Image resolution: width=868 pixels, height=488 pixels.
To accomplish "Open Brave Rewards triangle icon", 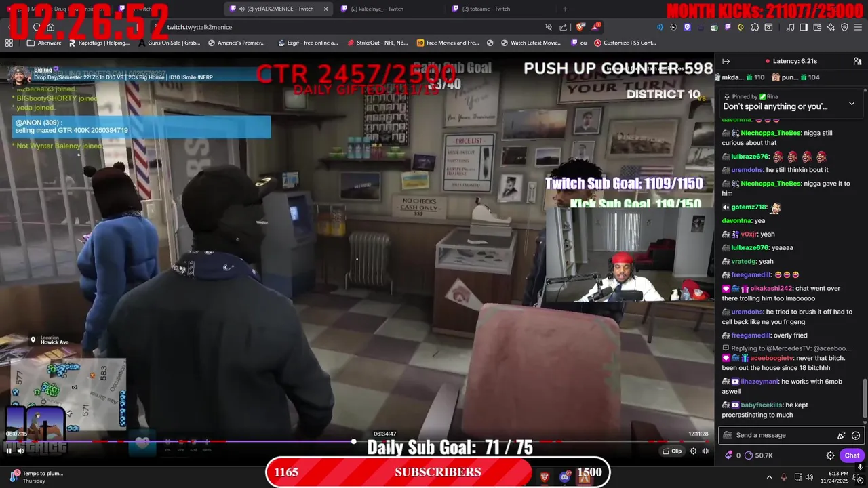I will coord(595,27).
